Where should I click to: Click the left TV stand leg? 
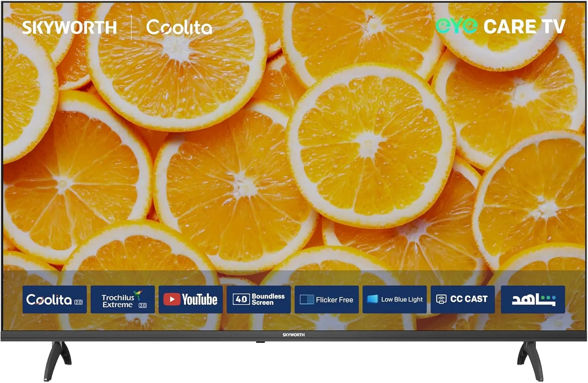coord(57,358)
